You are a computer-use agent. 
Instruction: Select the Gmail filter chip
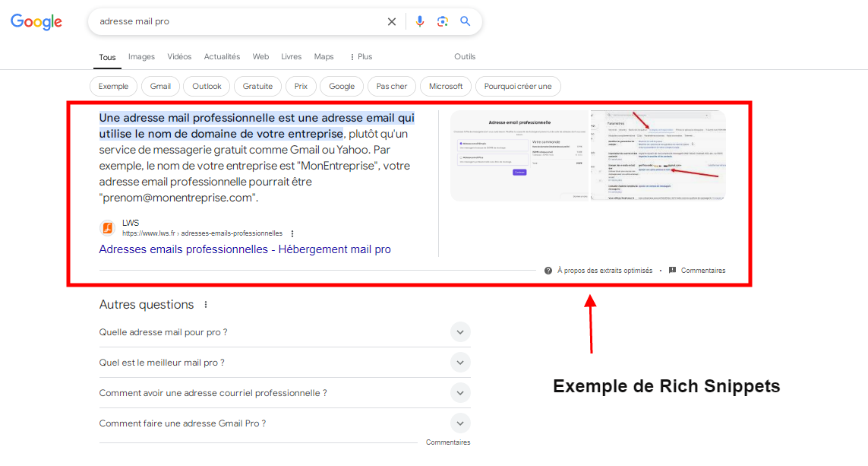[x=160, y=86]
